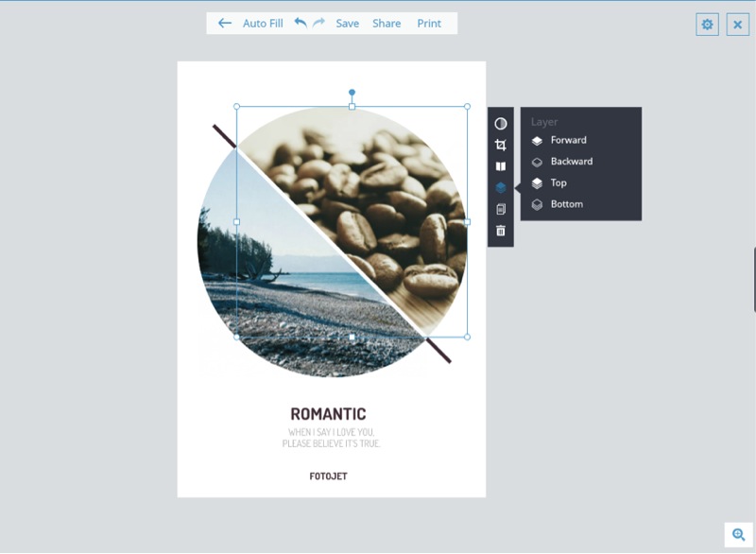Delete selection with trash icon
This screenshot has width=756, height=554.
coord(501,231)
